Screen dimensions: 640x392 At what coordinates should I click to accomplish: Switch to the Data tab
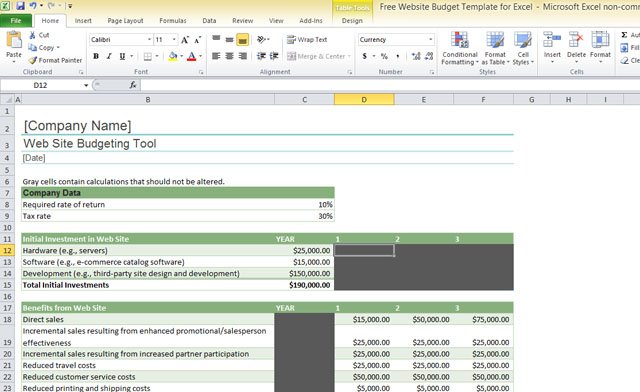(x=209, y=20)
